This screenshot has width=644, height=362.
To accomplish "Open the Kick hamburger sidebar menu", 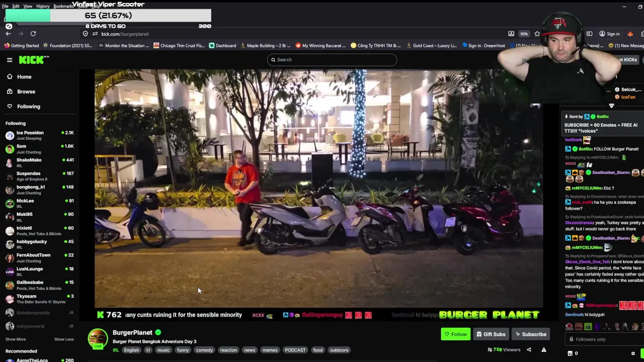I will coord(10,60).
